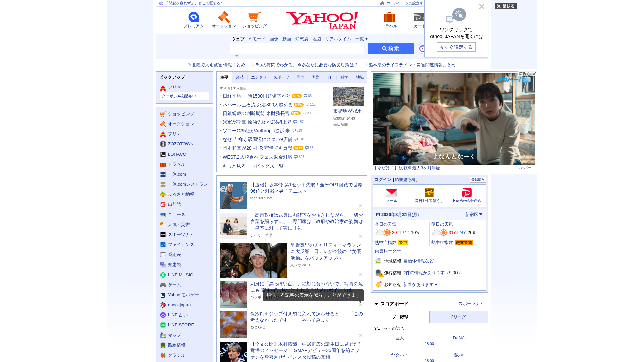
Task: Open ふるさと納税 in the sidebar
Action: (x=181, y=194)
